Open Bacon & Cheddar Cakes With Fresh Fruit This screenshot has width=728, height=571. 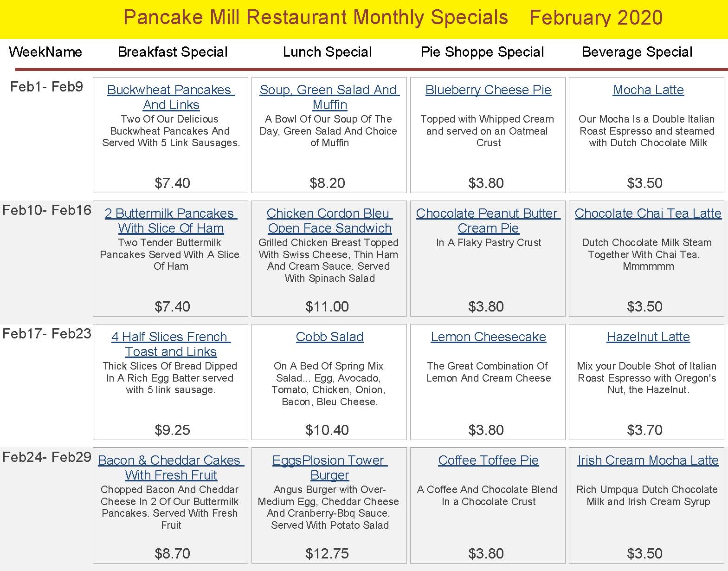tap(171, 467)
